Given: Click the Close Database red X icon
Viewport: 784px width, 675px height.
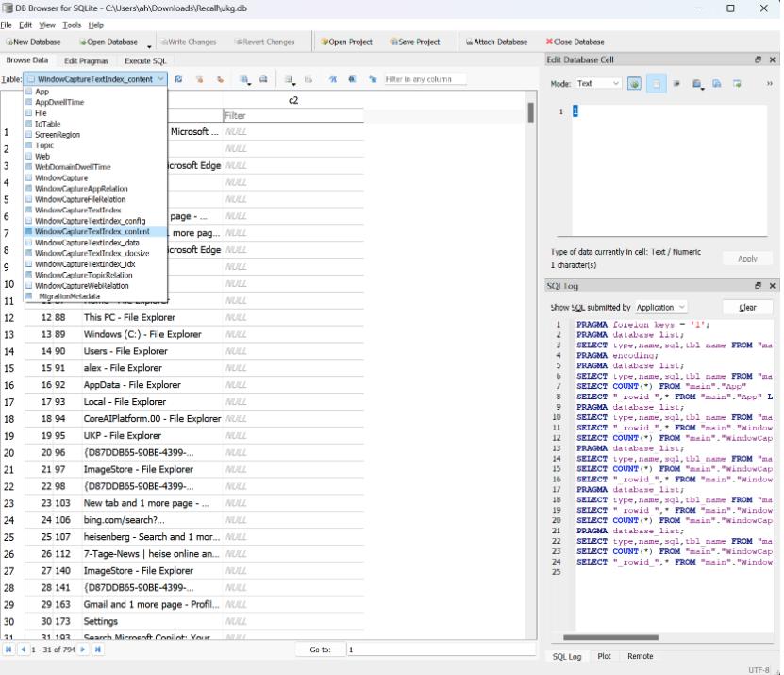Looking at the screenshot, I should pyautogui.click(x=549, y=42).
